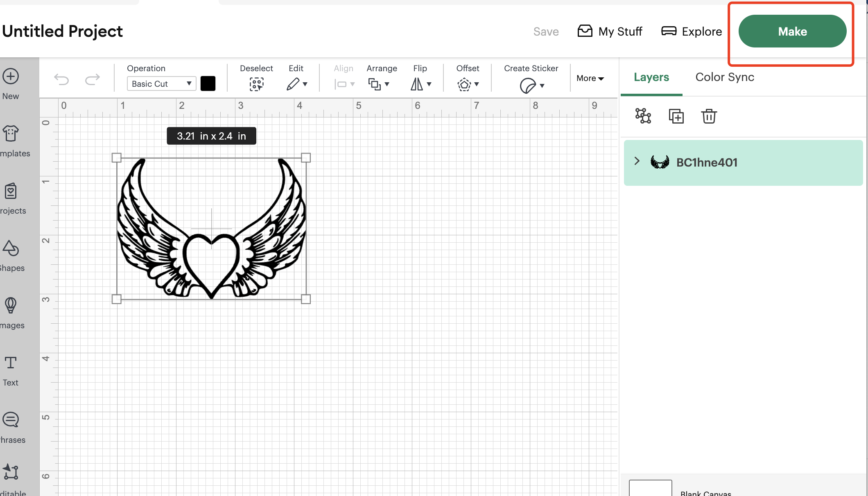The width and height of the screenshot is (868, 496).
Task: Expand the BC1hne401 layer chevron
Action: 637,161
